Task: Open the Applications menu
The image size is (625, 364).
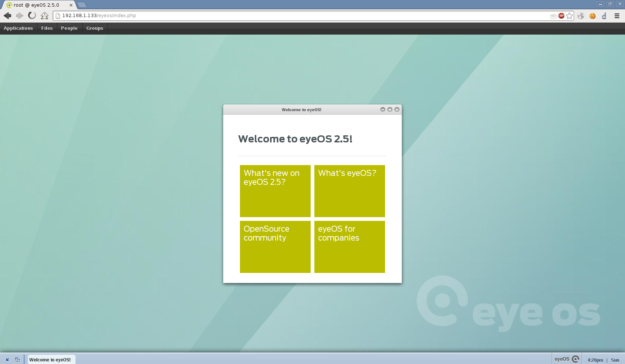Action: (x=18, y=28)
